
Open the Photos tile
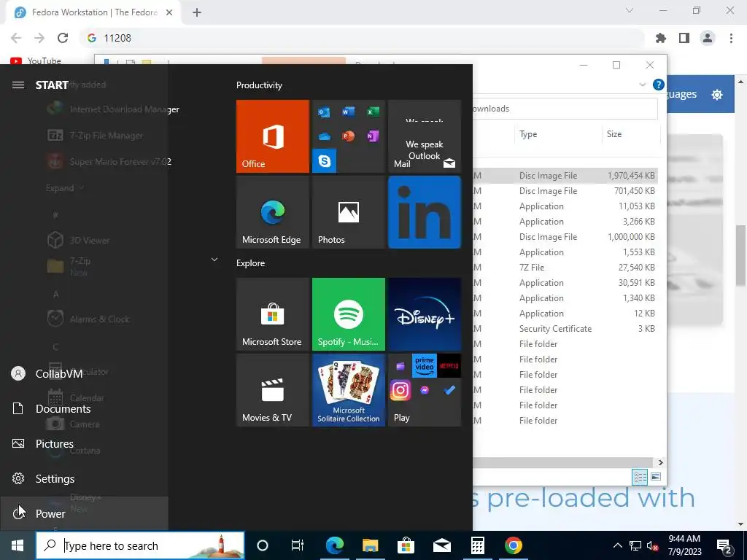click(x=348, y=212)
